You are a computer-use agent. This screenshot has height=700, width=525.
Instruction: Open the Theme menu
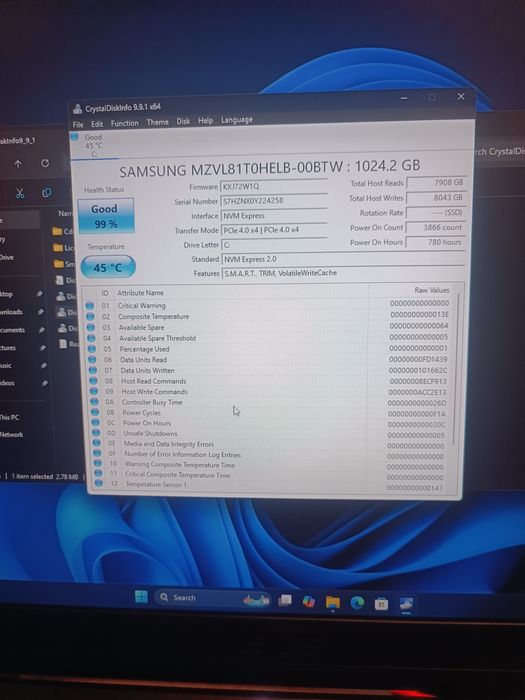pos(158,122)
